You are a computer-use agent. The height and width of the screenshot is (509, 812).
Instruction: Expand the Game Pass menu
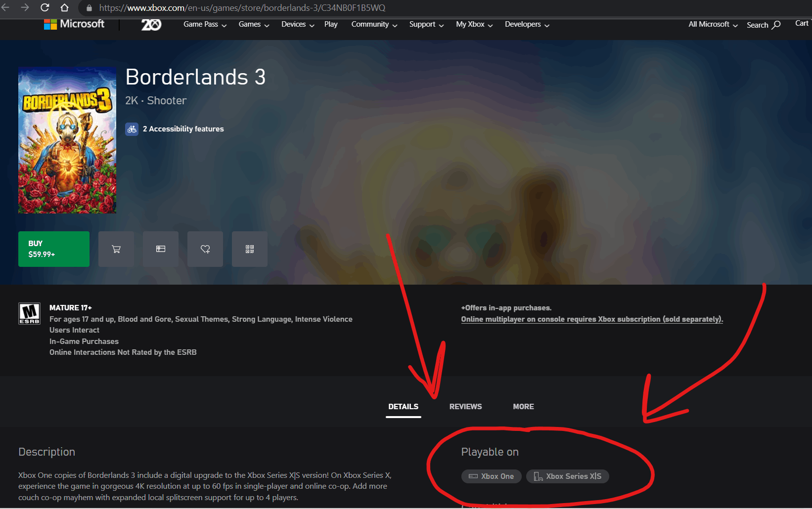[x=205, y=24]
